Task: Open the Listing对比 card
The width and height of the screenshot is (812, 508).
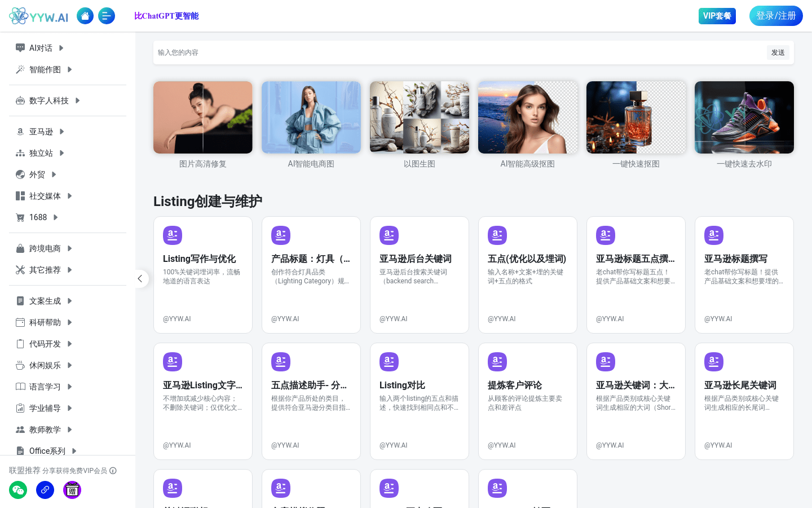Action: tap(420, 401)
